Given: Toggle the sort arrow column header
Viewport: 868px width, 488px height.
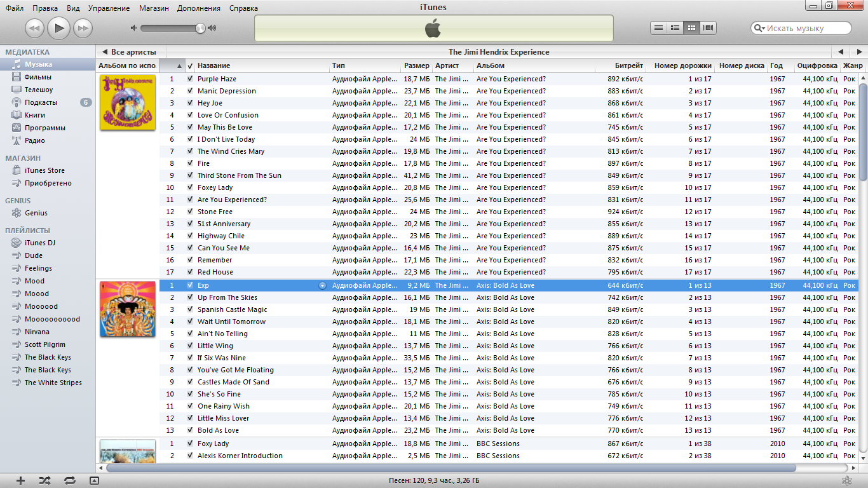Looking at the screenshot, I should [x=172, y=65].
